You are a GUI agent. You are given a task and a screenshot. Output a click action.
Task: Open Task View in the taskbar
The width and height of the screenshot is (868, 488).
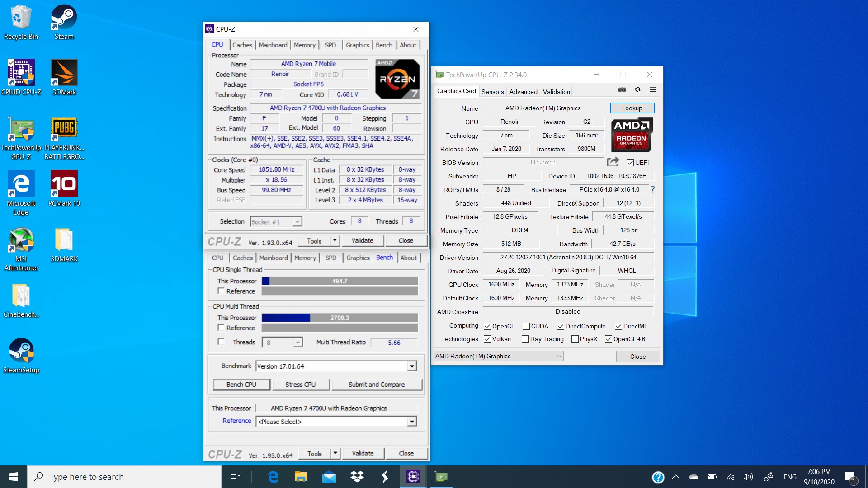pos(235,477)
